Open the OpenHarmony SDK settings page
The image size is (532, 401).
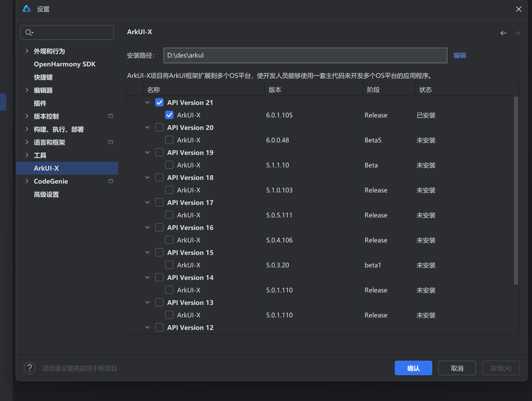click(65, 64)
